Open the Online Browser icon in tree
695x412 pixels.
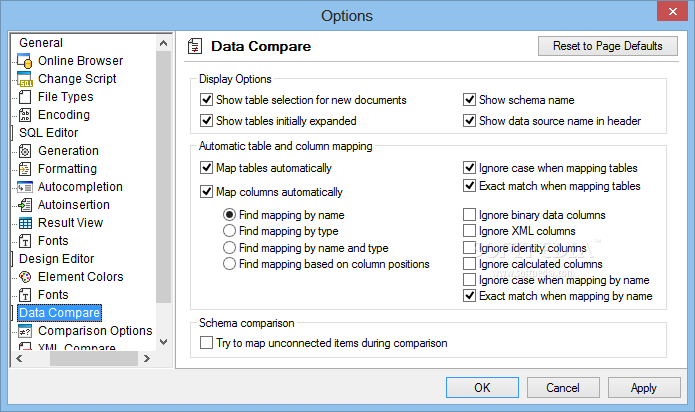[x=24, y=61]
